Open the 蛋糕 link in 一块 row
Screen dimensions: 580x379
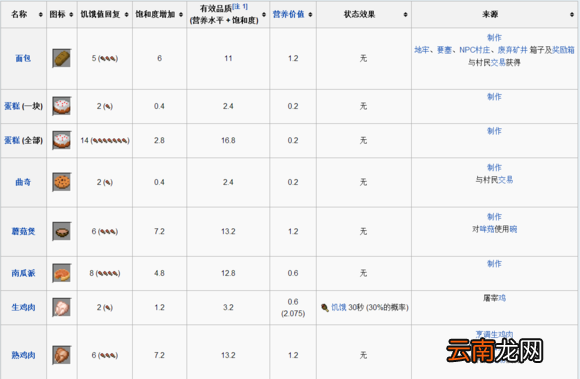point(12,106)
